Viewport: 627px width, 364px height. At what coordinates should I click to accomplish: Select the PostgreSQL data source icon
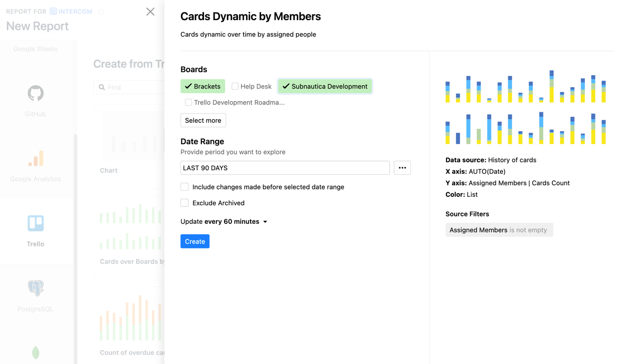click(x=36, y=288)
